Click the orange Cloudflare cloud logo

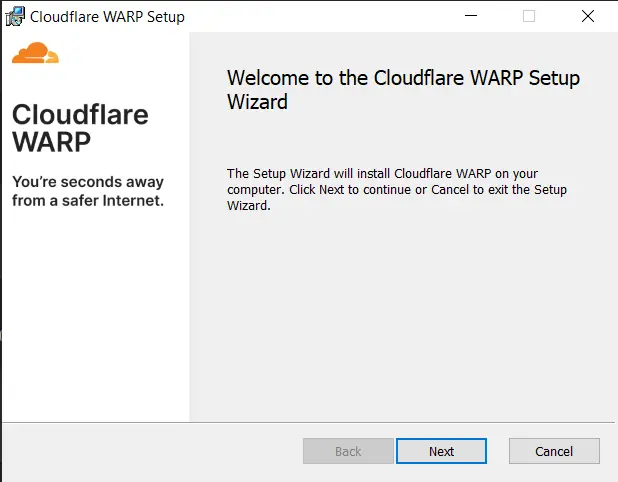click(35, 53)
